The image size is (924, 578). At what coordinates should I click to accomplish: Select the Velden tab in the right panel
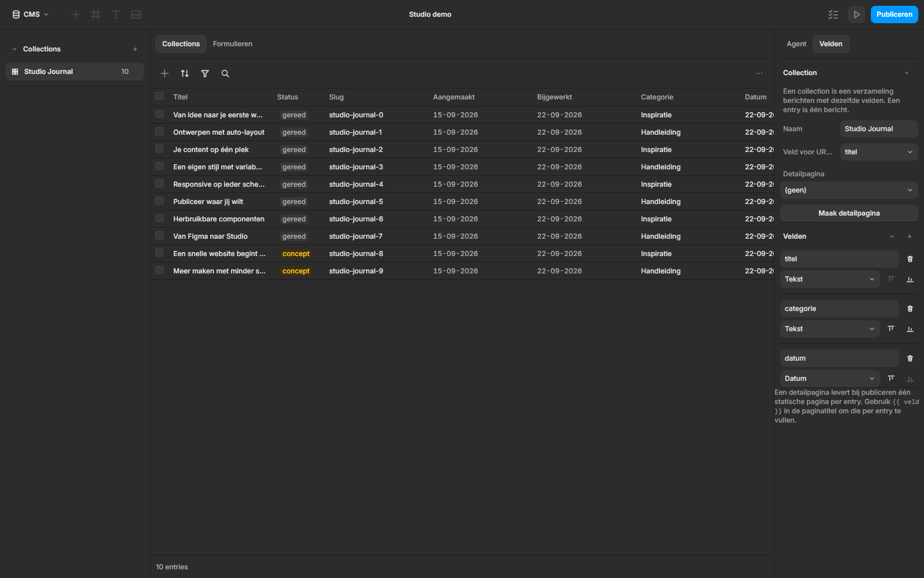coord(830,44)
